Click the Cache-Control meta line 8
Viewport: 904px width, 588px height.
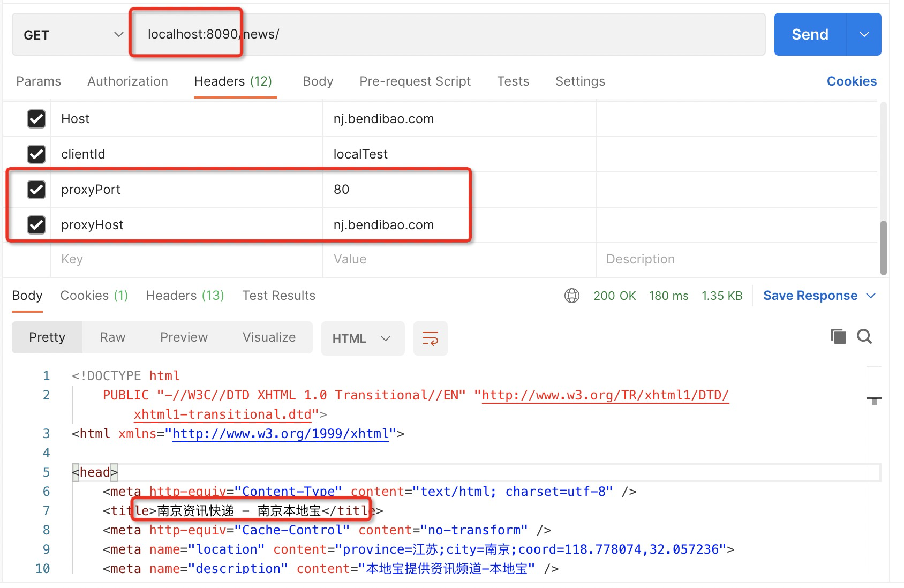click(327, 530)
